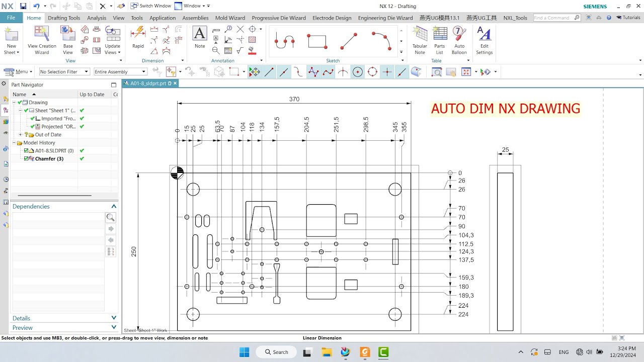Choose the sketch Profile tool

[285, 41]
